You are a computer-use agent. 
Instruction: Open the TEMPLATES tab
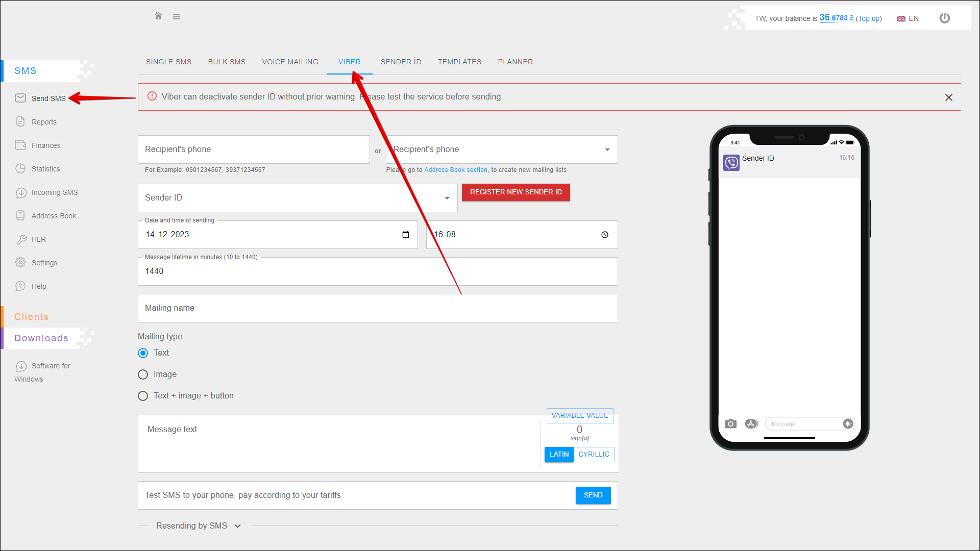point(459,62)
